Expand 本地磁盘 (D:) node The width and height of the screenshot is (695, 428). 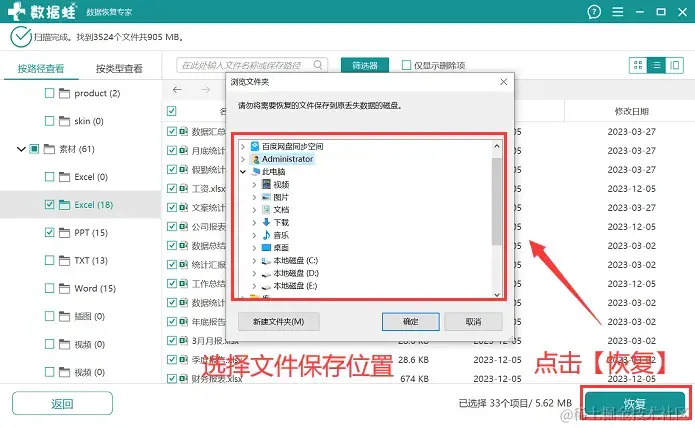tap(254, 273)
